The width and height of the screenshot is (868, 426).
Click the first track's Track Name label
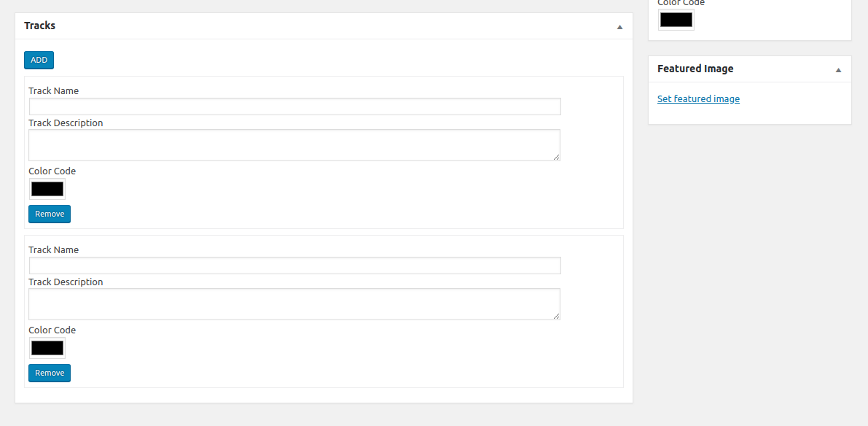point(54,91)
